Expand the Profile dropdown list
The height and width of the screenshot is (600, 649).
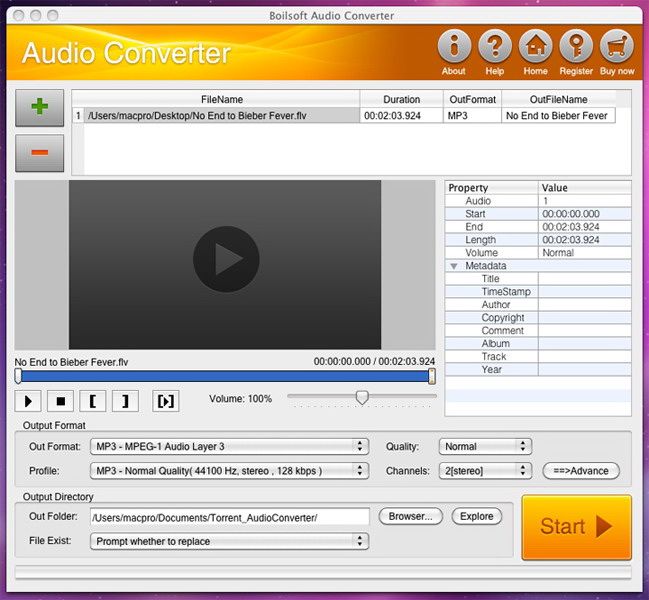click(229, 470)
